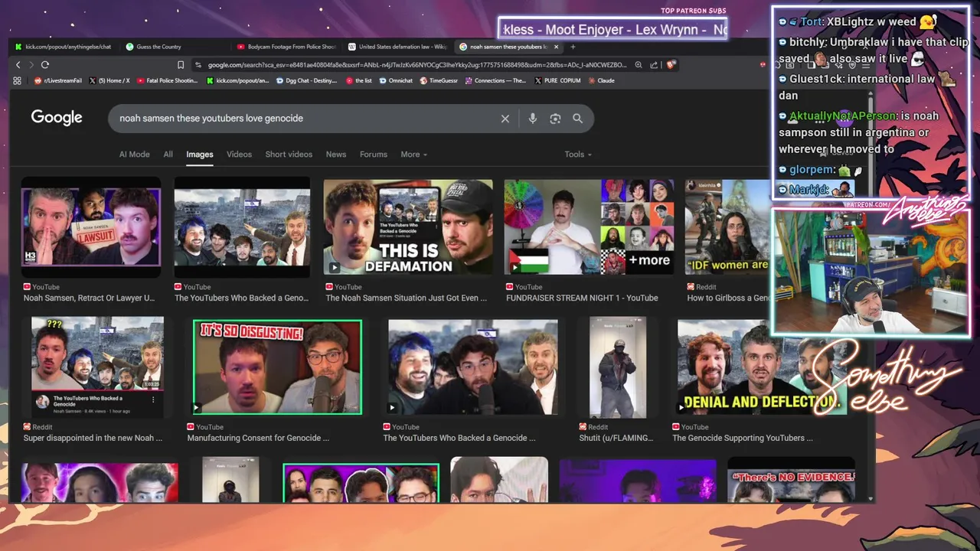Open 'the list' bookmark
980x551 pixels.
pos(359,80)
